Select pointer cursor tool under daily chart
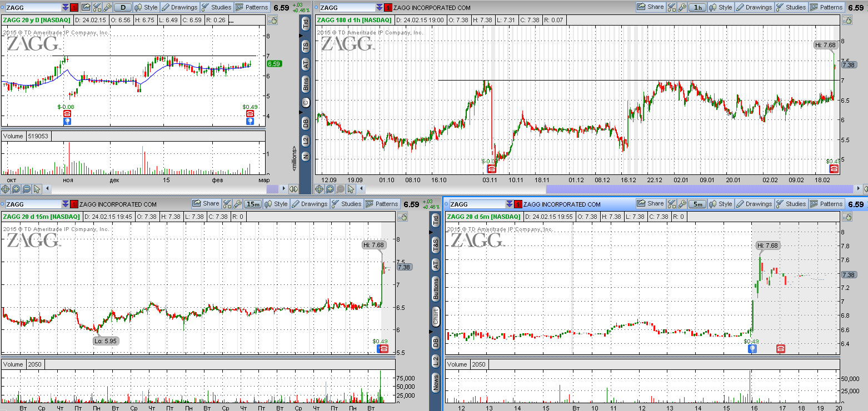Image resolution: width=868 pixels, height=411 pixels. coord(37,189)
